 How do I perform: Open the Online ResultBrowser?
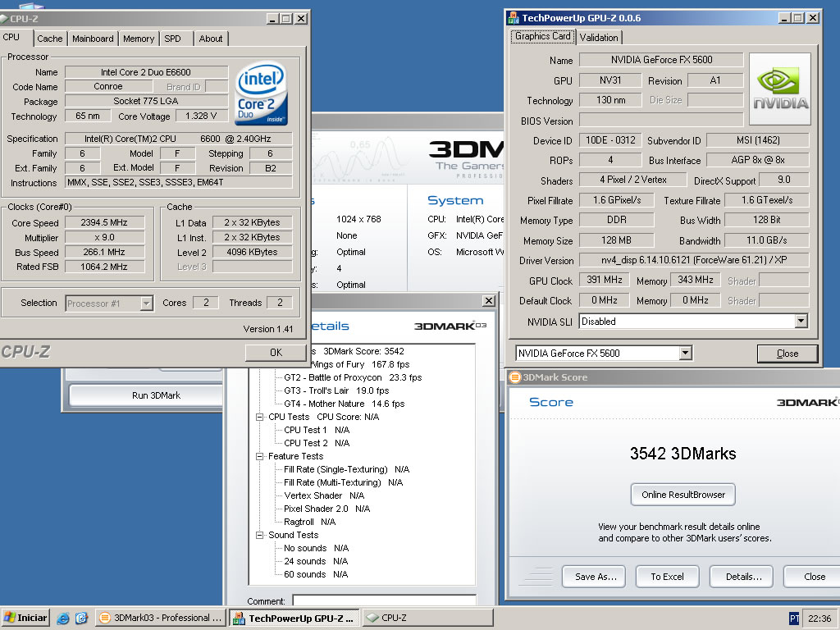[683, 495]
